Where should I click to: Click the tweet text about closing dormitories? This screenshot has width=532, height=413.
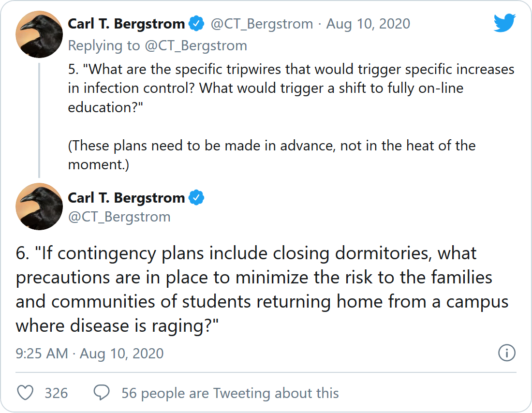pyautogui.click(x=261, y=289)
